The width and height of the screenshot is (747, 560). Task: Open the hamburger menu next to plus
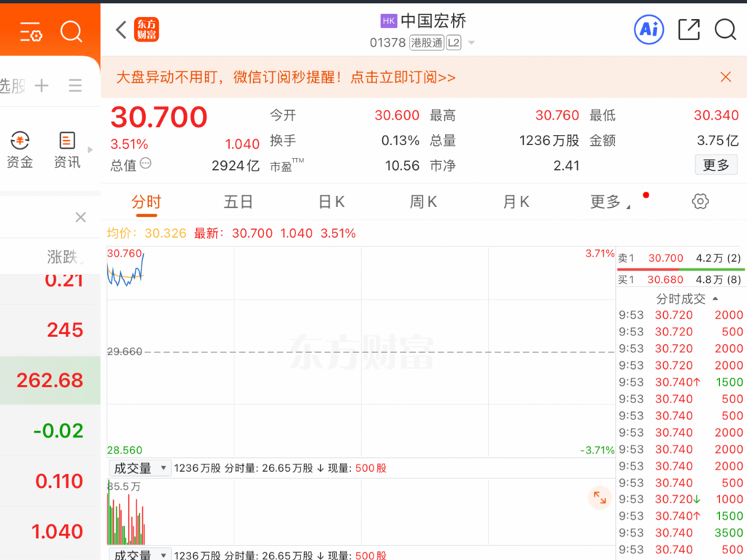tap(75, 85)
